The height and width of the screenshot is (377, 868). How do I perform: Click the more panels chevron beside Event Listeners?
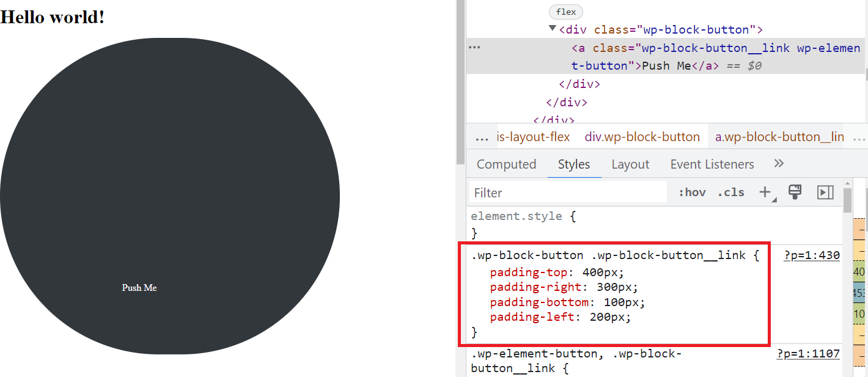779,163
